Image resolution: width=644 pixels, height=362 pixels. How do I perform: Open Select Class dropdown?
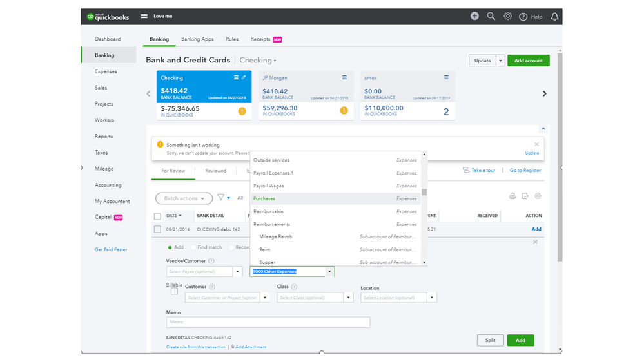pos(349,298)
